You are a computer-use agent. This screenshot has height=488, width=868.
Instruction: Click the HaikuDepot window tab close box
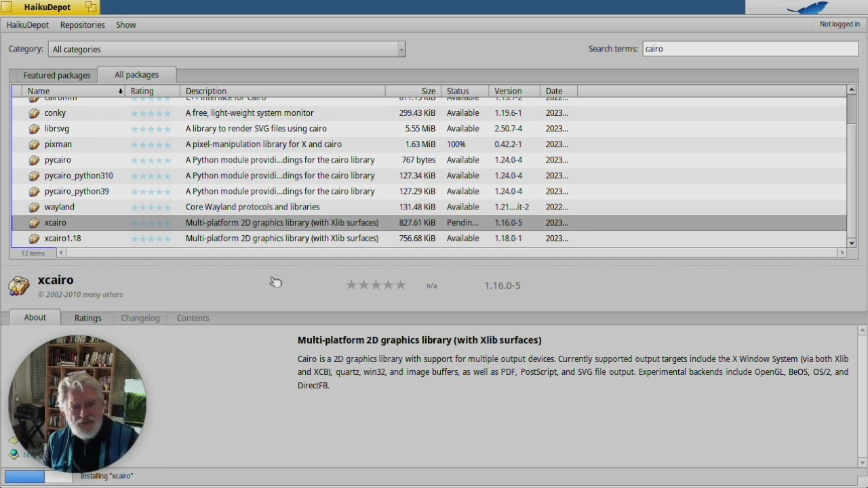tap(6, 7)
